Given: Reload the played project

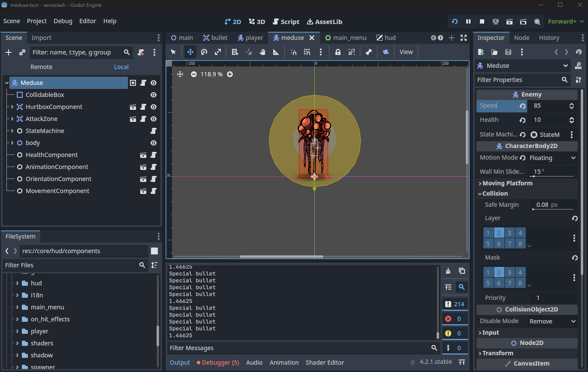Looking at the screenshot, I should [455, 21].
